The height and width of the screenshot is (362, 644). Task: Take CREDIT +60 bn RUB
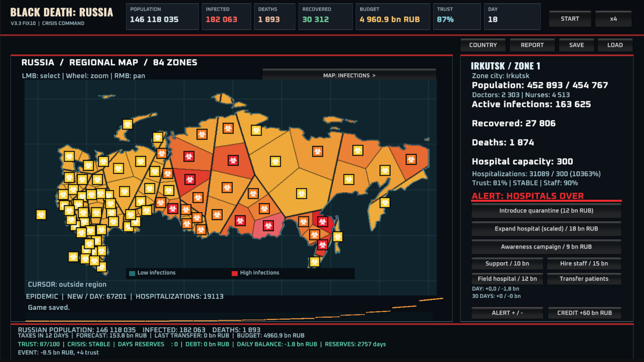tap(585, 313)
